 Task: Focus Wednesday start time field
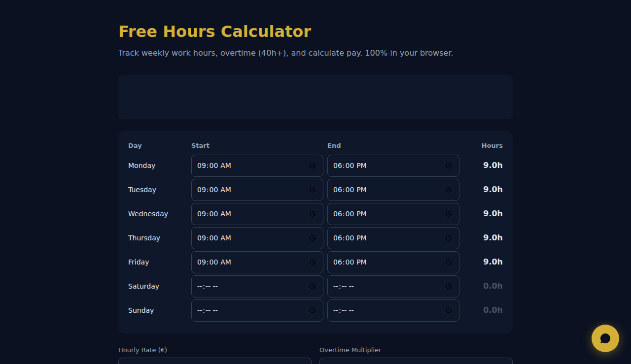257,214
